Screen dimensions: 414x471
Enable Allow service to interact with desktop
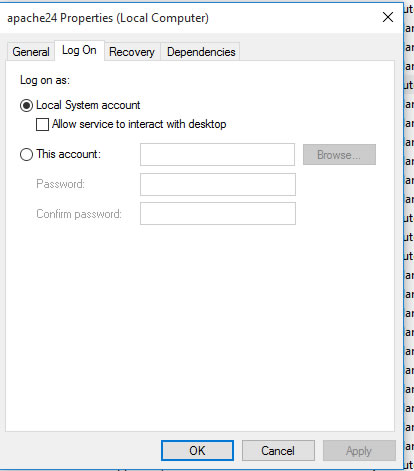pos(42,125)
